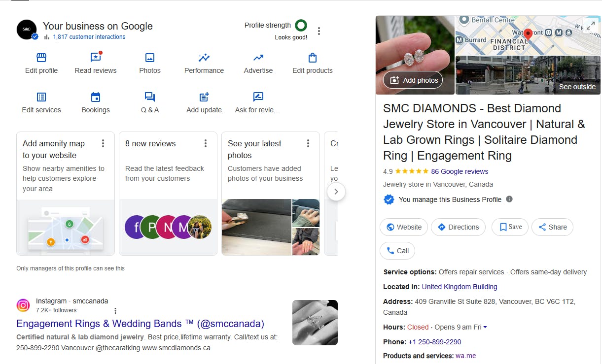Open the Edit profile storefront icon

(x=41, y=58)
